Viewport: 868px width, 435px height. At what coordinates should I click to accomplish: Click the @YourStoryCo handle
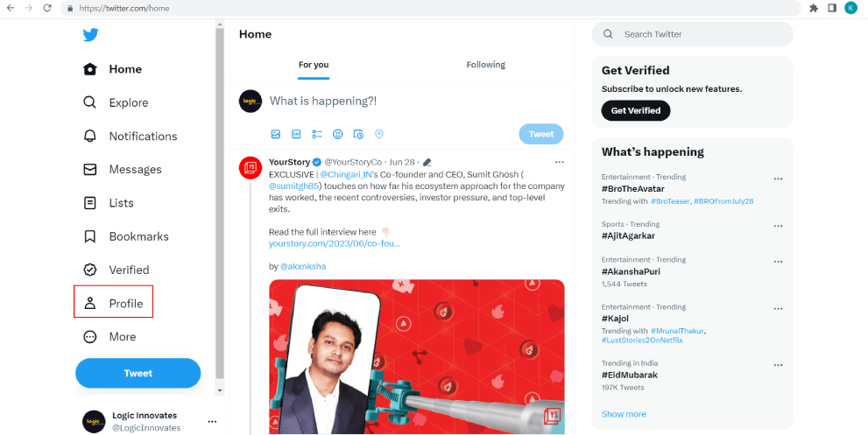(x=353, y=162)
